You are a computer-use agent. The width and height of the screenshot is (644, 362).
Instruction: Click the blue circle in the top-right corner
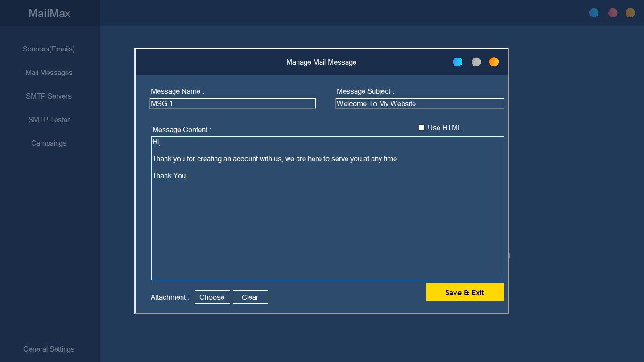[594, 13]
